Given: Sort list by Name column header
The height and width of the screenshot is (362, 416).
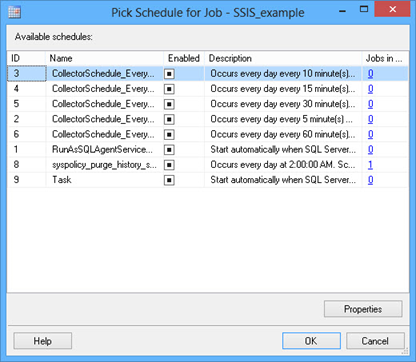Looking at the screenshot, I should [104, 58].
